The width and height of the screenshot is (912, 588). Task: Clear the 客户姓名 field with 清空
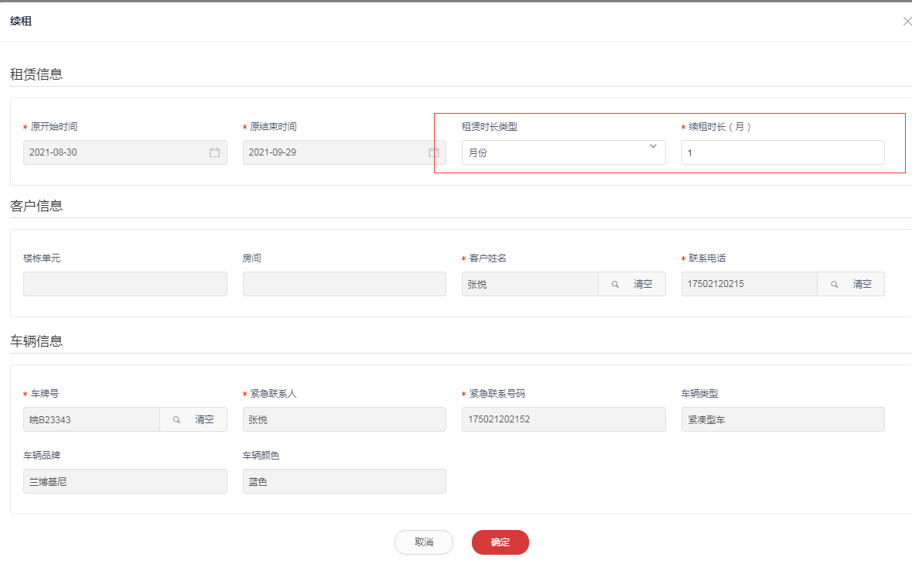tap(643, 285)
